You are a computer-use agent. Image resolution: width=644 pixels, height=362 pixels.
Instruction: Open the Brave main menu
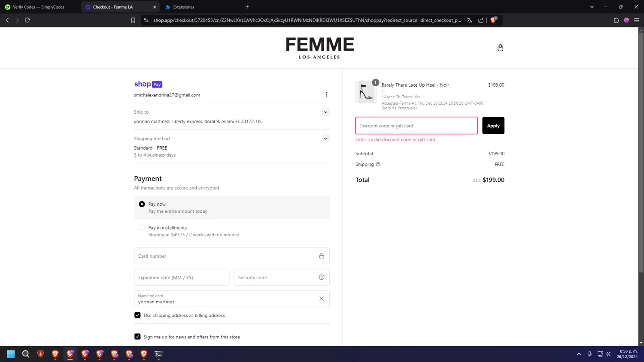coord(637,20)
